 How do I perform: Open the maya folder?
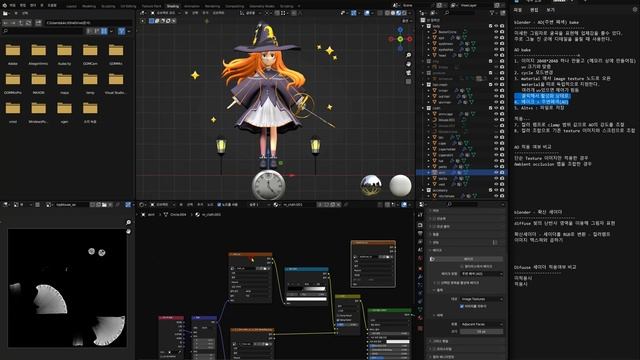[64, 83]
